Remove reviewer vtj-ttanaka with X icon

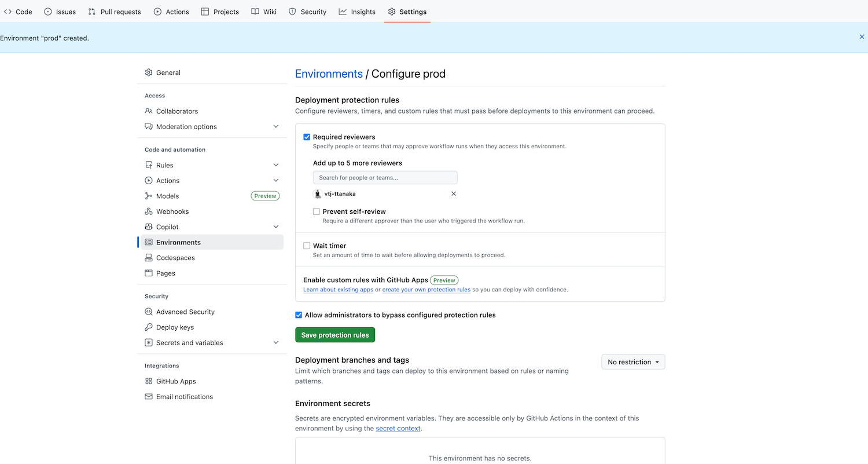pos(454,193)
